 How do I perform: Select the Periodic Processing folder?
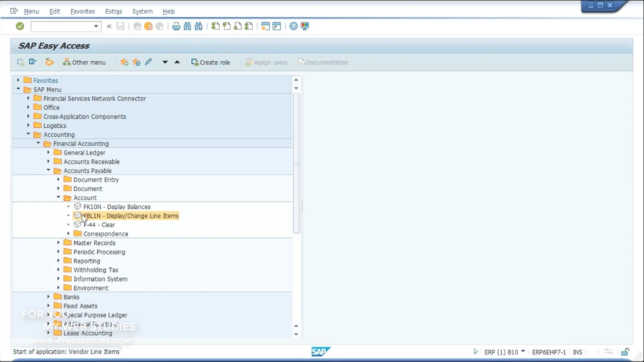click(99, 252)
